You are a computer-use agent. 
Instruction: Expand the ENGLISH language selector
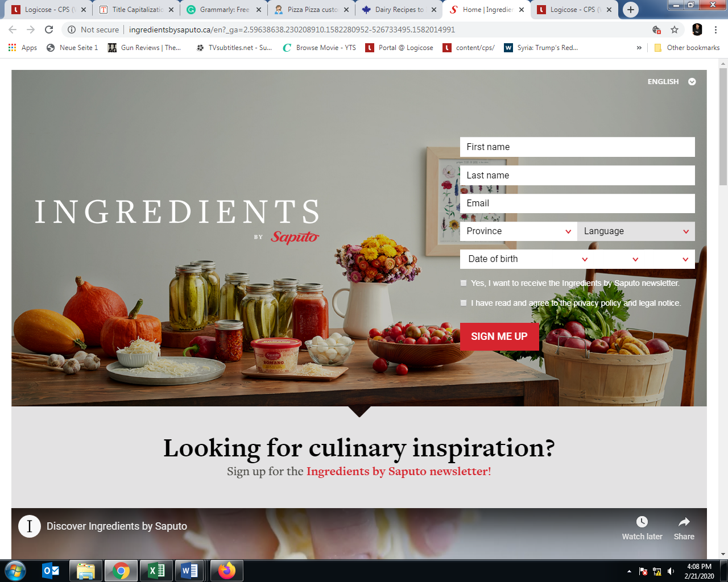[671, 82]
